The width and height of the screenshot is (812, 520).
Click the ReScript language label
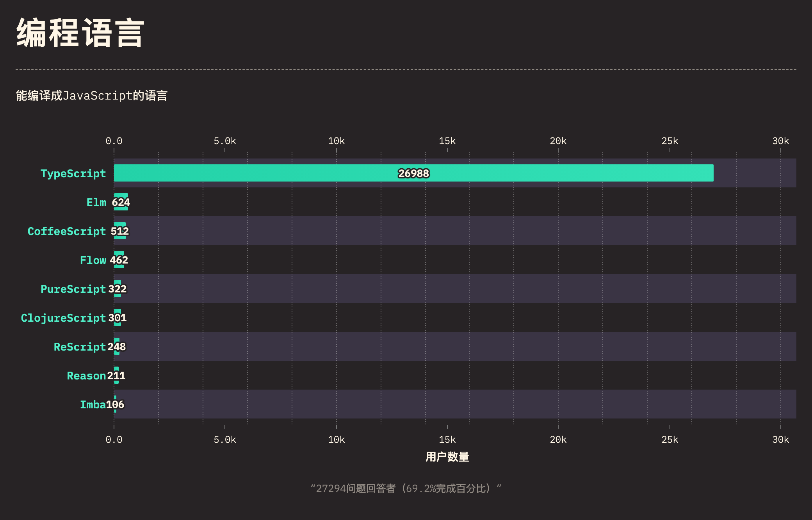[80, 347]
